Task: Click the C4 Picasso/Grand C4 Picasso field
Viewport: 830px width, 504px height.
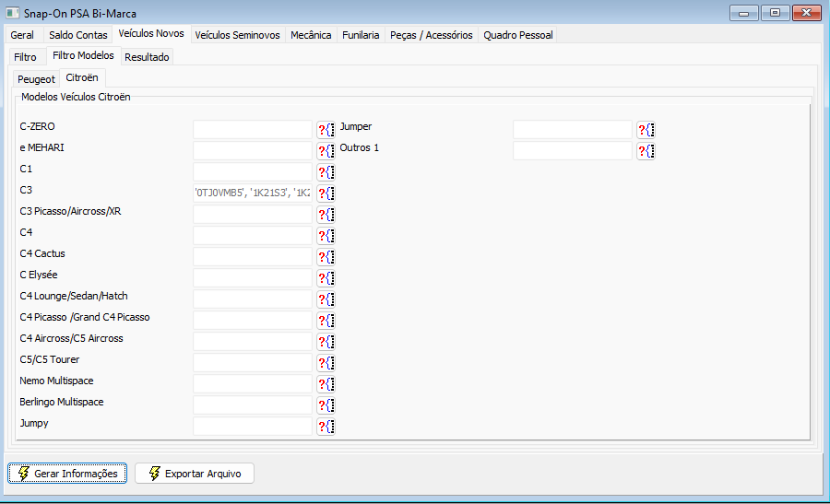Action: pyautogui.click(x=253, y=320)
